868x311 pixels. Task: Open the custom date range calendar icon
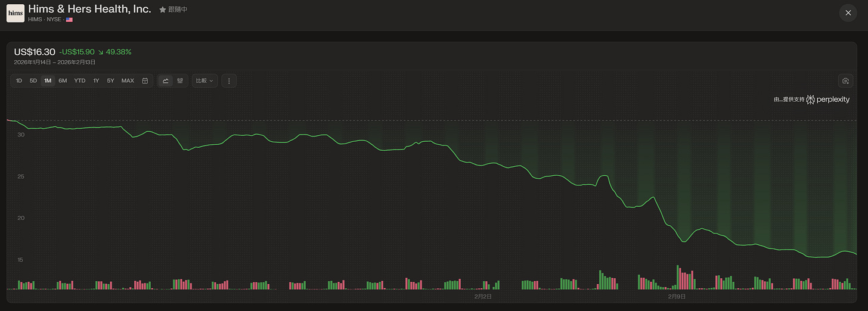(145, 80)
